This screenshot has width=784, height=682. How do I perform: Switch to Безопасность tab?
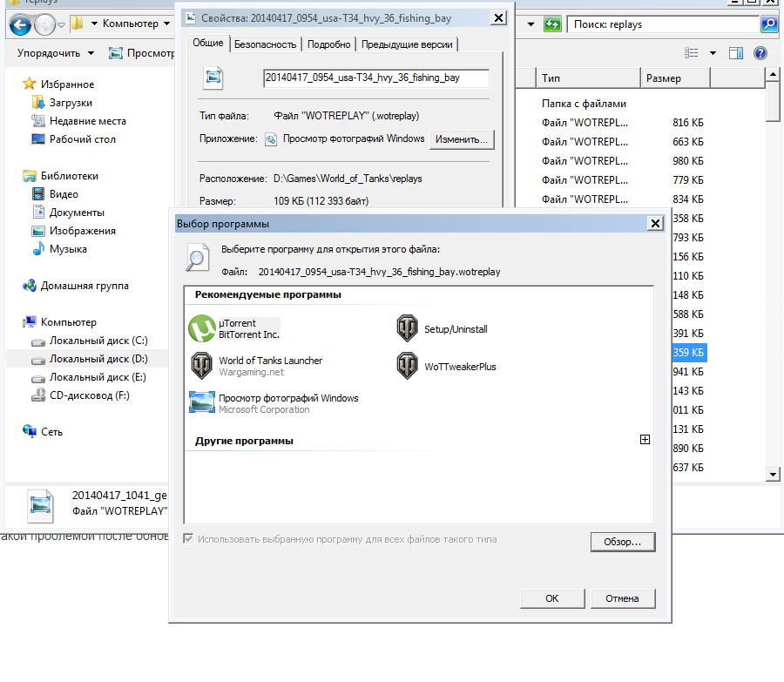(265, 44)
